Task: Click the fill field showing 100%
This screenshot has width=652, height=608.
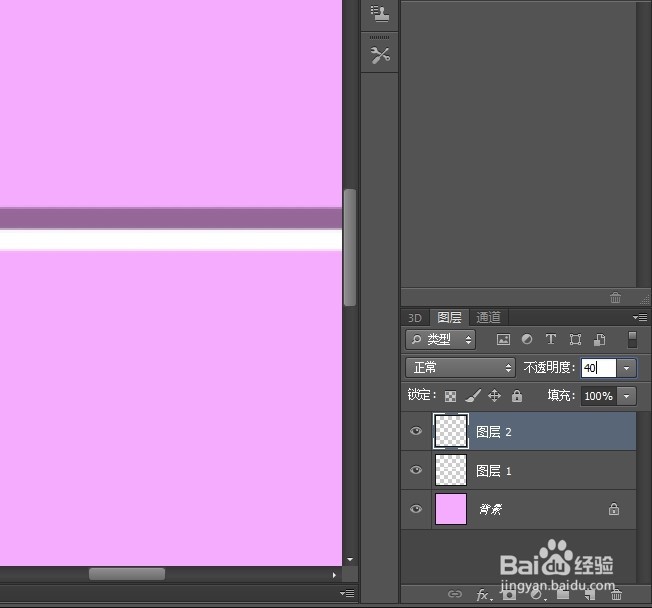Action: (598, 396)
